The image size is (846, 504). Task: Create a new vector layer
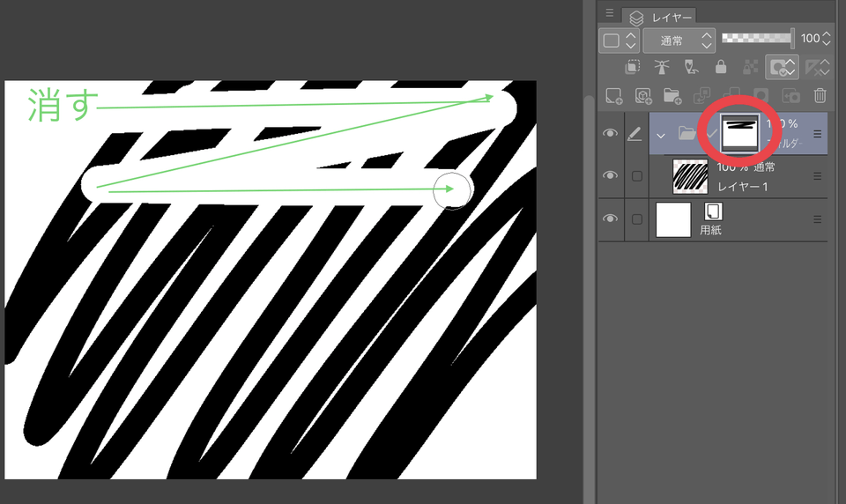point(643,96)
